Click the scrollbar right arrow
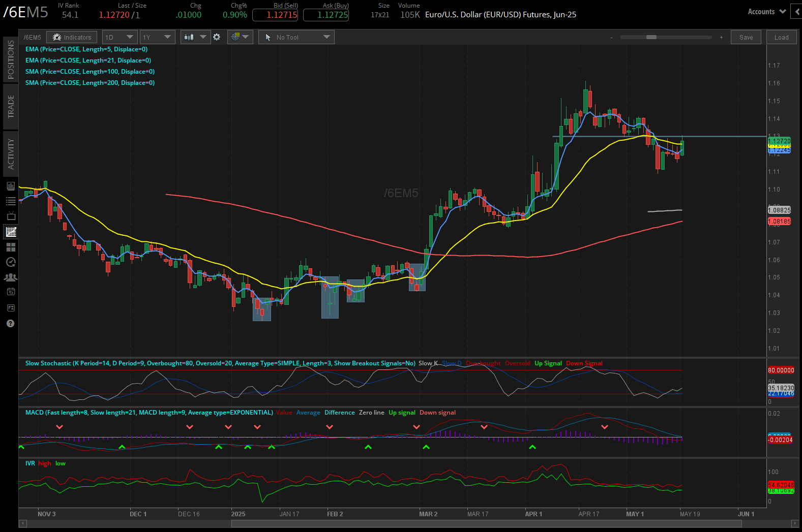 coord(795,523)
